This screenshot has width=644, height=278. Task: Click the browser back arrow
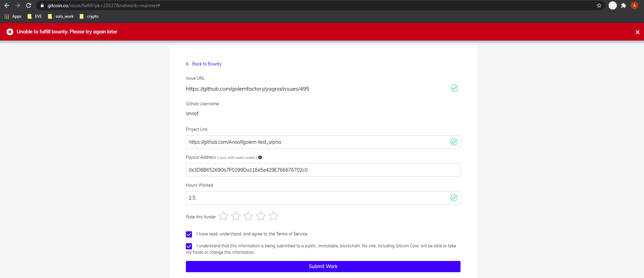7,5
